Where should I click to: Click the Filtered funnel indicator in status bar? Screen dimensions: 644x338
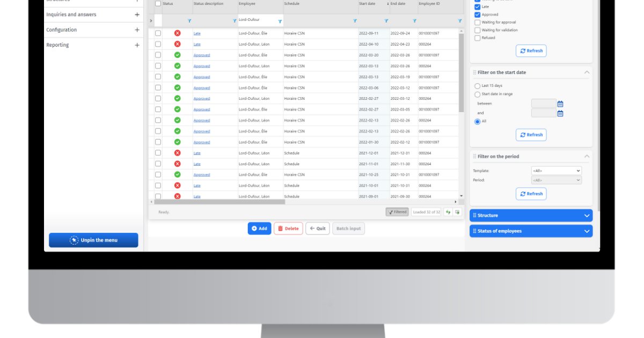coord(397,212)
